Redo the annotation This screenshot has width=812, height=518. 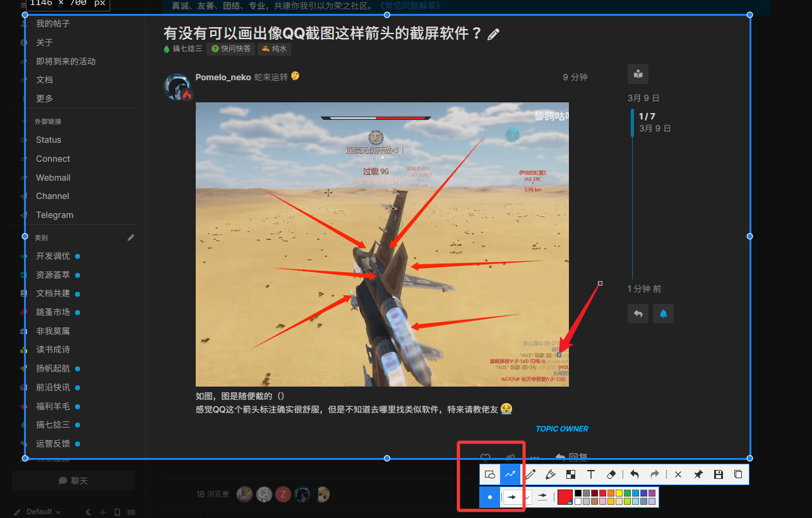point(655,474)
